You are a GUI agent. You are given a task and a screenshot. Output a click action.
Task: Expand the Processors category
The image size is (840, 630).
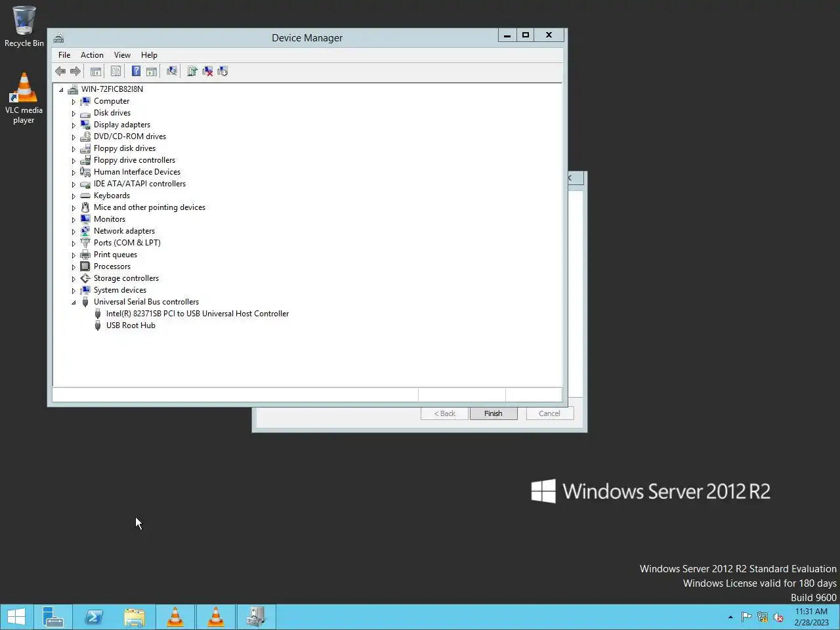tap(73, 267)
